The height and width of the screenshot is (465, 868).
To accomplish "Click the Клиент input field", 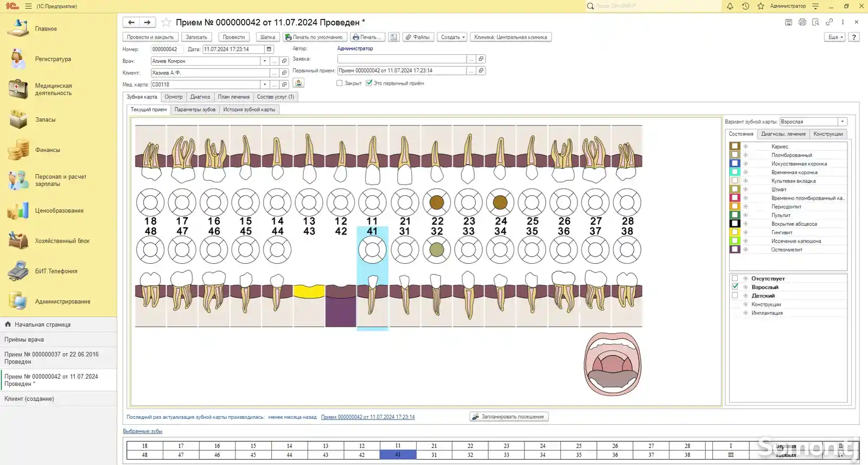I will click(x=210, y=73).
